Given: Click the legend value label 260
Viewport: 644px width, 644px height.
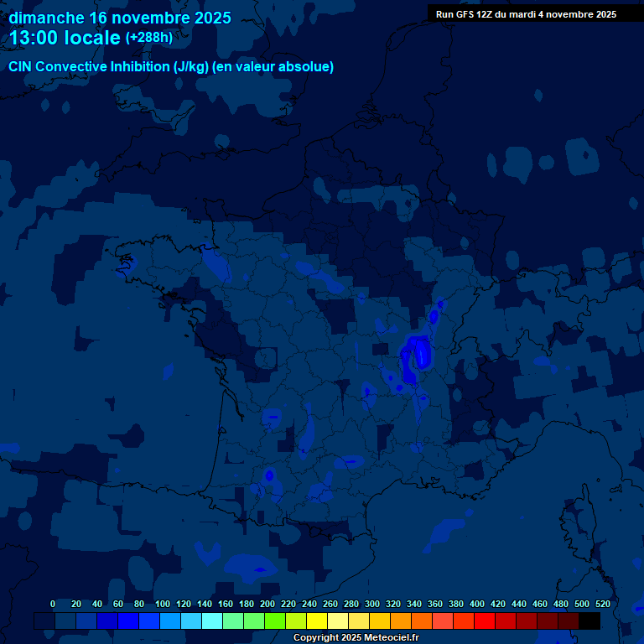Looking at the screenshot, I should [330, 604].
